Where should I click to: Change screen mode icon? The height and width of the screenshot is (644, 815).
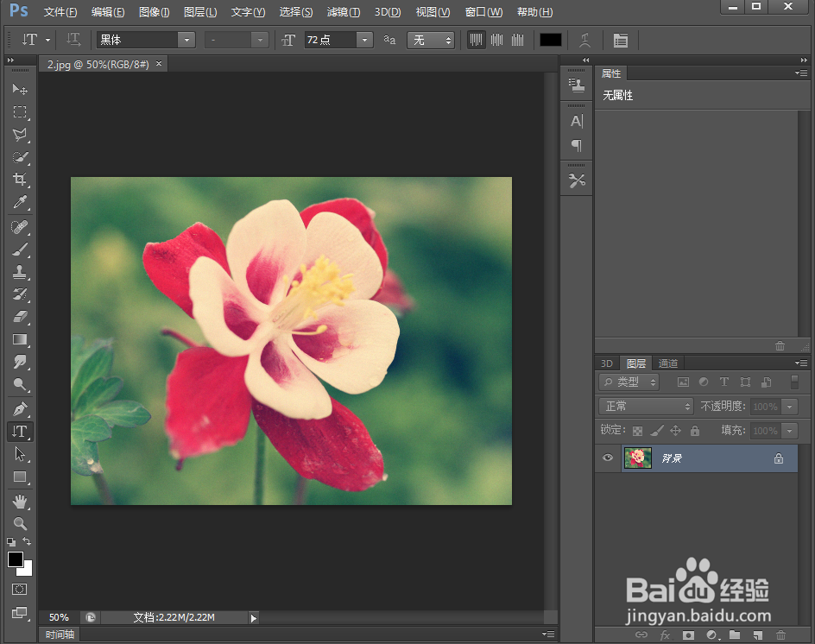tap(20, 612)
